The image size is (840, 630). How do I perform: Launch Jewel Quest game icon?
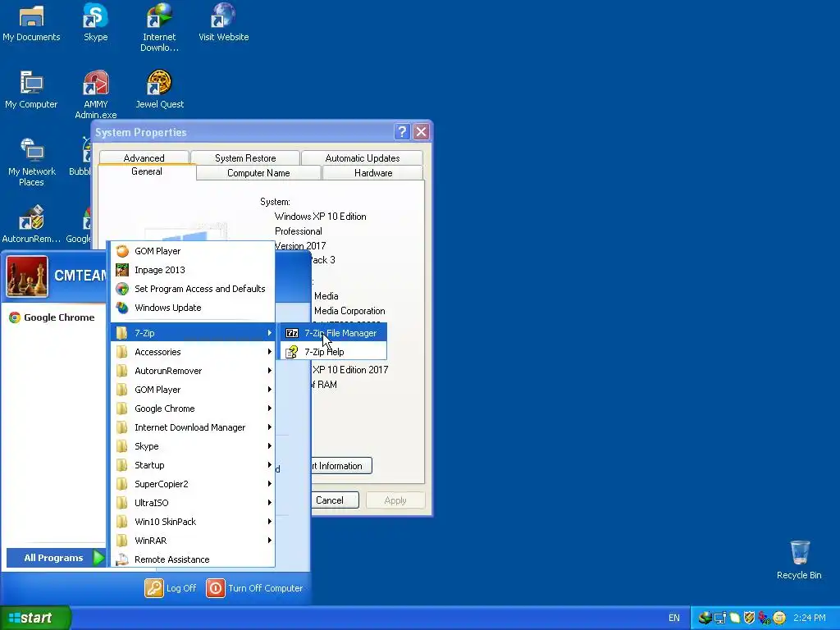159,90
